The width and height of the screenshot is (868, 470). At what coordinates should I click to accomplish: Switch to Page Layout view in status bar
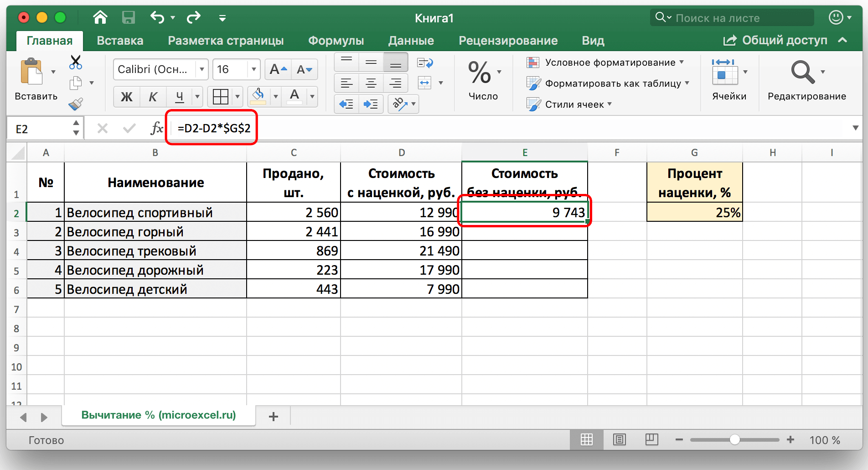coord(620,440)
